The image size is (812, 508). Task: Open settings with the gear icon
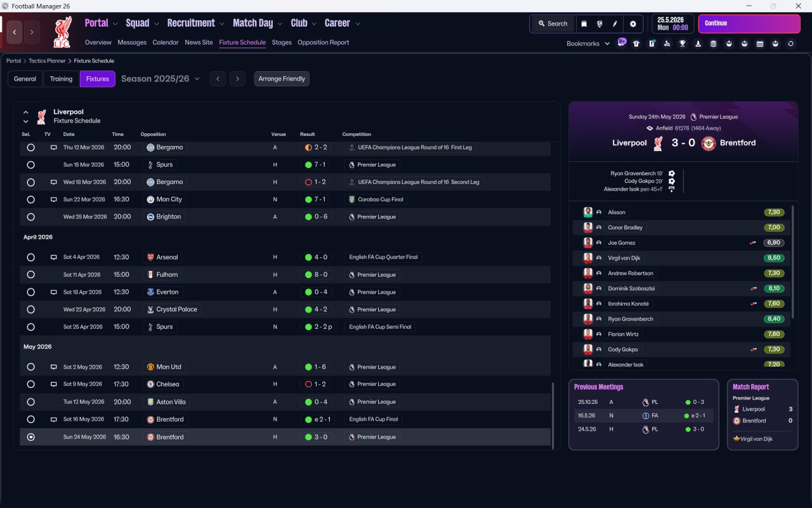632,23
